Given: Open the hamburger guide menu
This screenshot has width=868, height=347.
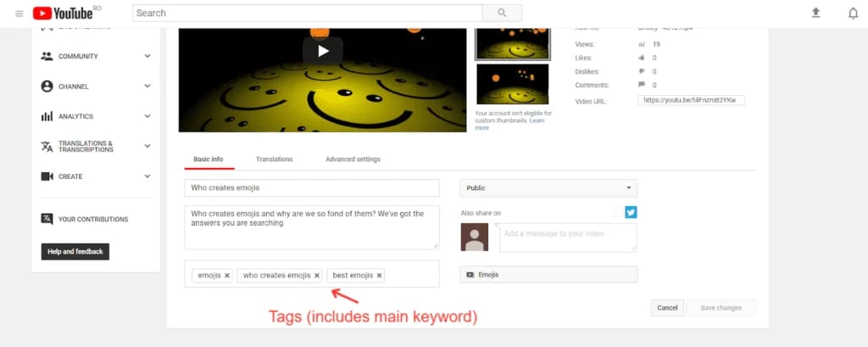Looking at the screenshot, I should pos(19,14).
